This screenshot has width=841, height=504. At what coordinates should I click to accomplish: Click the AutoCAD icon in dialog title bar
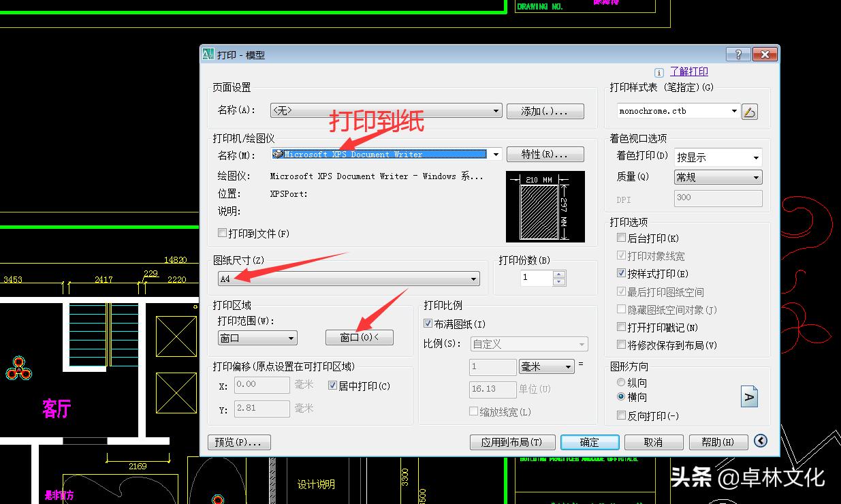pyautogui.click(x=208, y=54)
